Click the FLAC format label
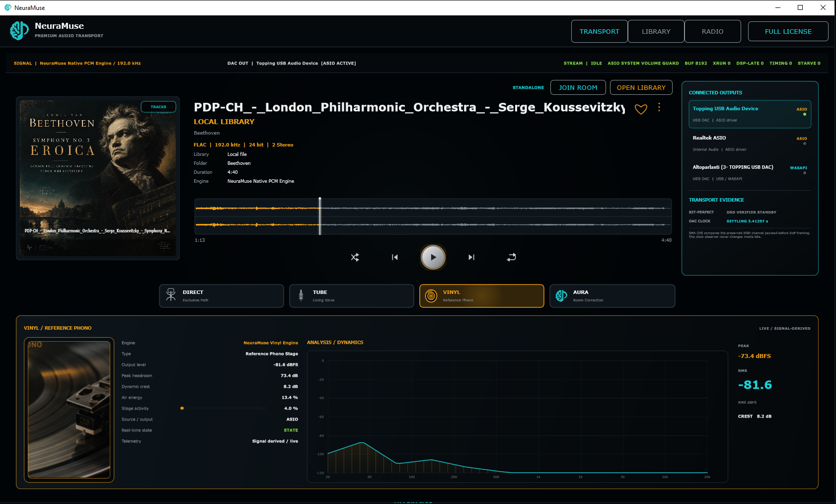 (200, 145)
